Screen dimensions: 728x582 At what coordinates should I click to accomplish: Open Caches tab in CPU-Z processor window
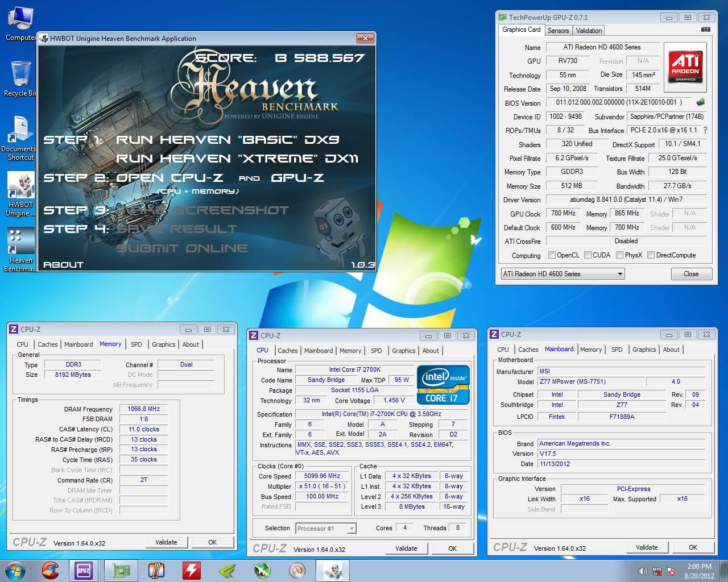pos(288,351)
